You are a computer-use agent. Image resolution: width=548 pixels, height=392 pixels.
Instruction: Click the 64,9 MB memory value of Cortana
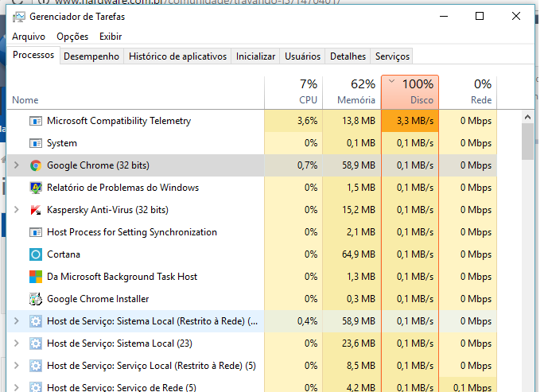pos(359,254)
